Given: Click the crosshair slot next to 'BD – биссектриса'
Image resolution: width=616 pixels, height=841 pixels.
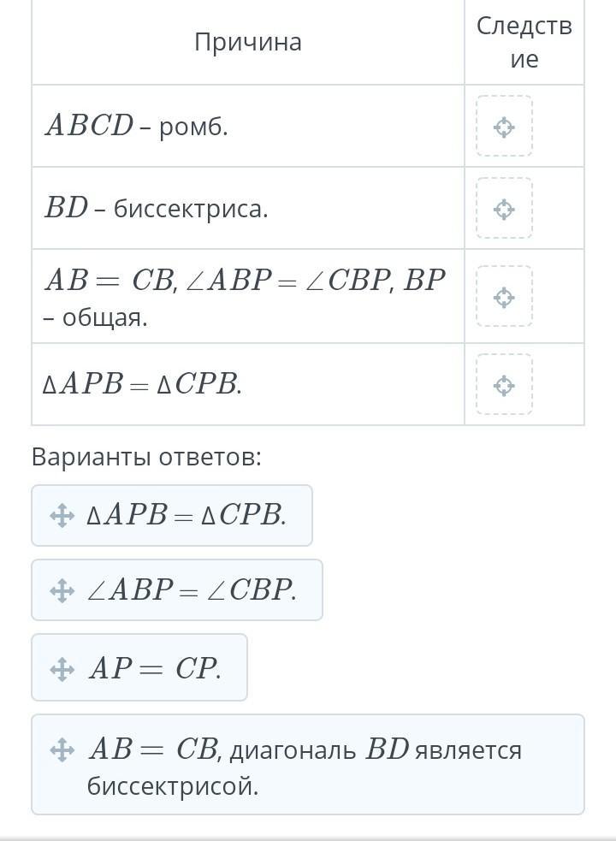Looking at the screenshot, I should tap(504, 209).
